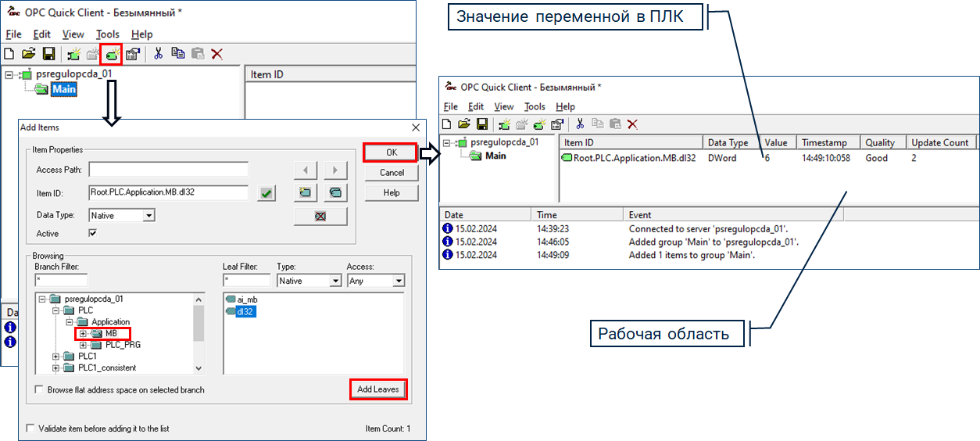The height and width of the screenshot is (441, 980).
Task: Open Tools menu in the right-hand OPC Quick Client window
Action: click(535, 106)
